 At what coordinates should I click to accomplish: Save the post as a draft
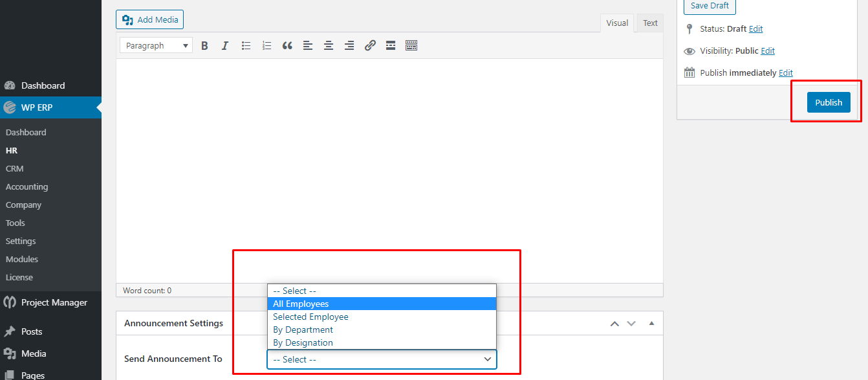[709, 6]
